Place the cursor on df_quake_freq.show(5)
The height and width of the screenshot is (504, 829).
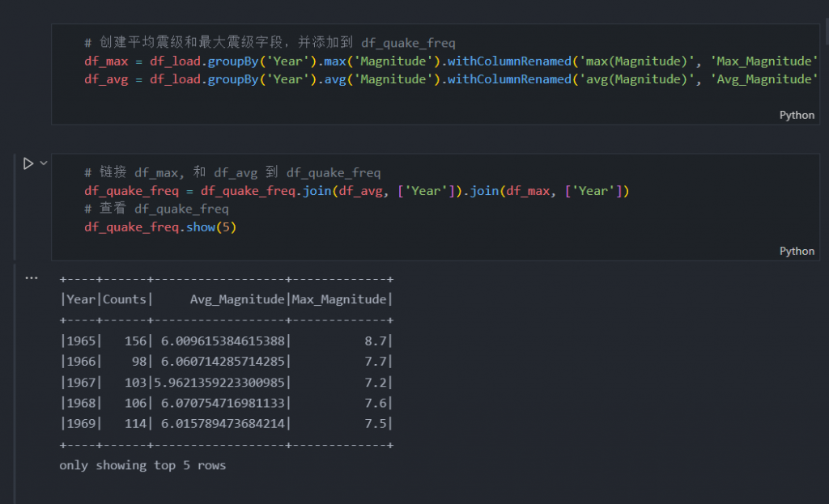tap(160, 227)
